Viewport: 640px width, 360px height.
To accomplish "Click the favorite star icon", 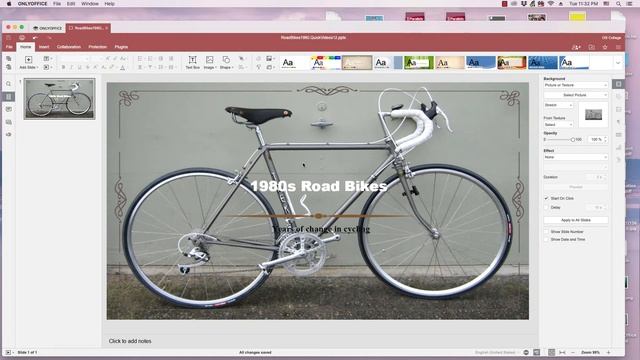I will (x=605, y=47).
